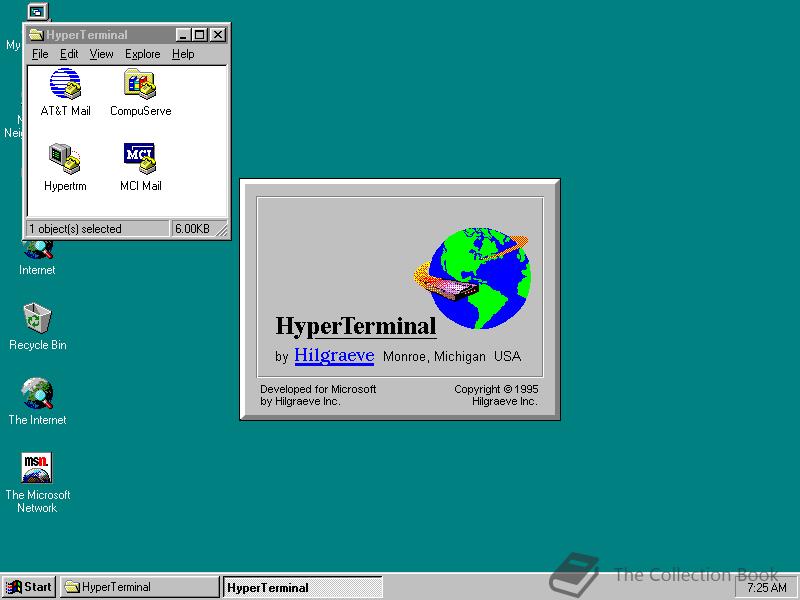800x600 pixels.
Task: Click the folder icon in HyperTerminal title bar
Action: pos(36,35)
